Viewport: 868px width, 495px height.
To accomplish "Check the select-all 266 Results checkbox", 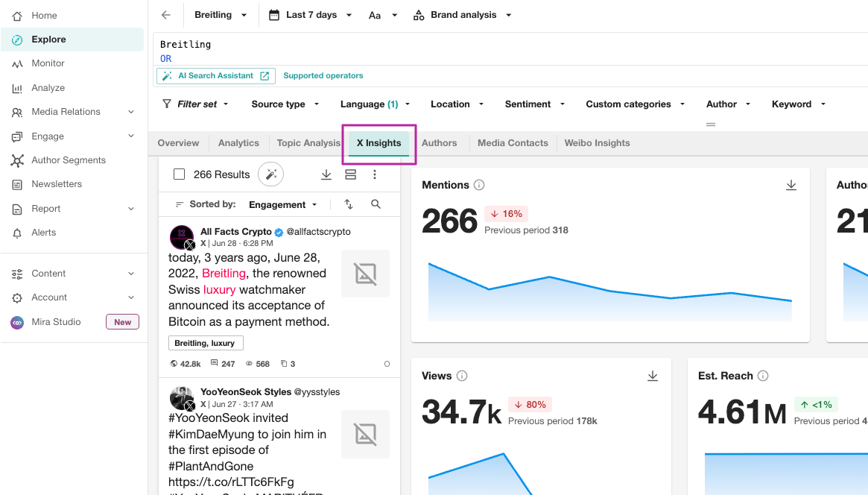I will pyautogui.click(x=180, y=174).
